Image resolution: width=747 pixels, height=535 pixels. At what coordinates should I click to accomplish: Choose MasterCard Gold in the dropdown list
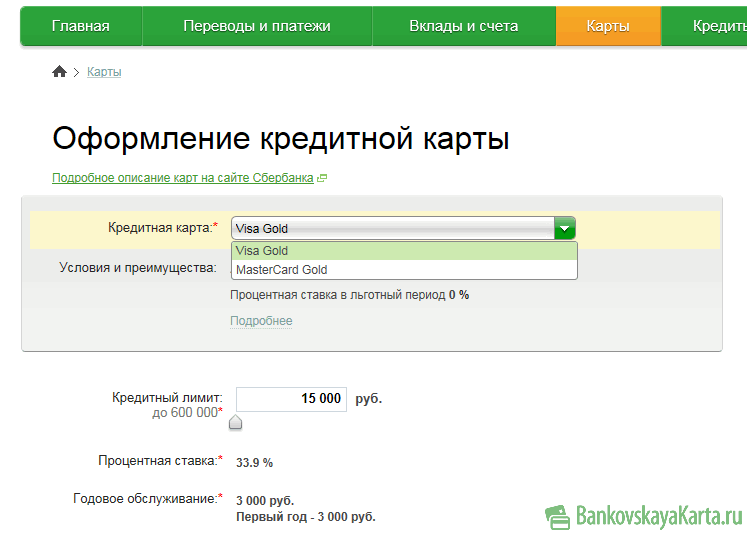coord(404,270)
